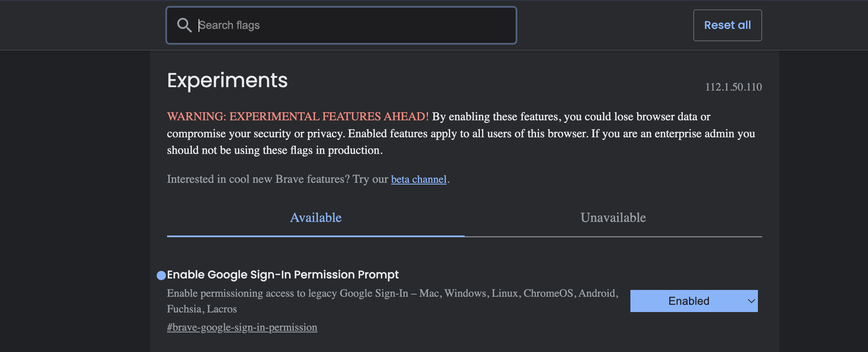Select the Available tab

click(x=315, y=218)
